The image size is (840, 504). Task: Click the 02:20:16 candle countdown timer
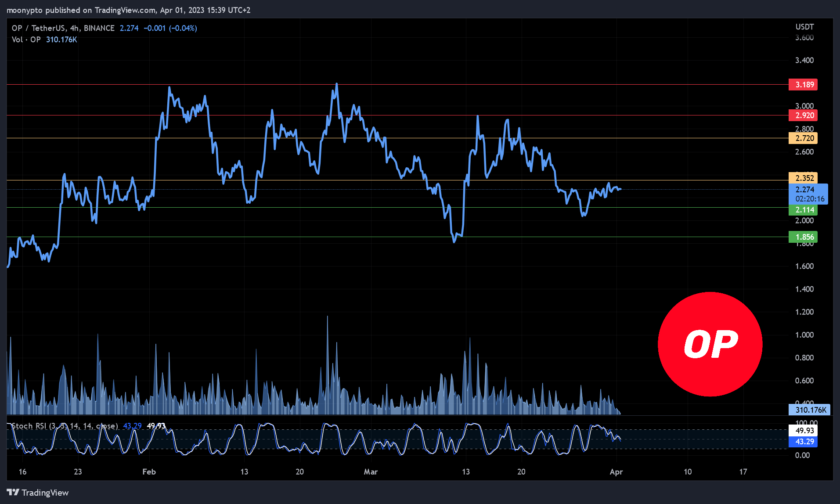pos(810,199)
